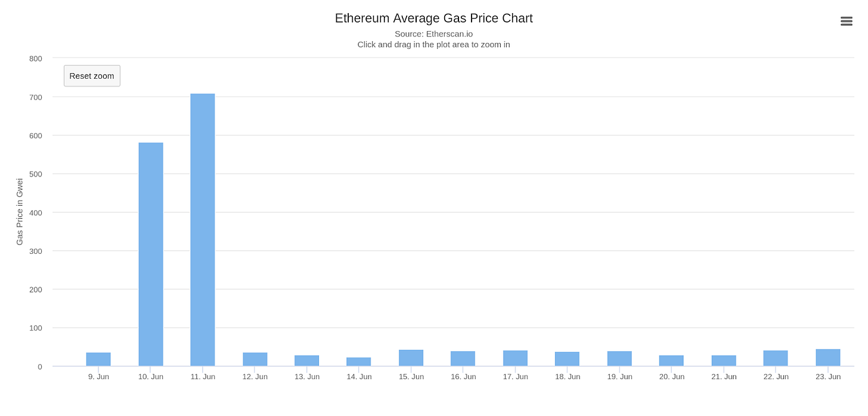Select the 11. Jun bar
This screenshot has width=868, height=416.
pos(203,230)
